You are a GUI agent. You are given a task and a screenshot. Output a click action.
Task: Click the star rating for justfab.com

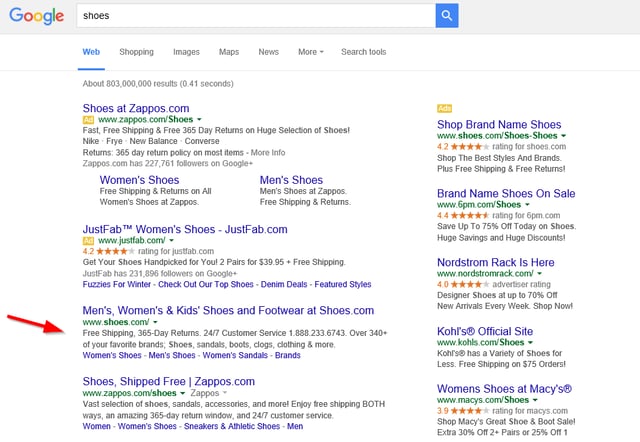[116, 251]
